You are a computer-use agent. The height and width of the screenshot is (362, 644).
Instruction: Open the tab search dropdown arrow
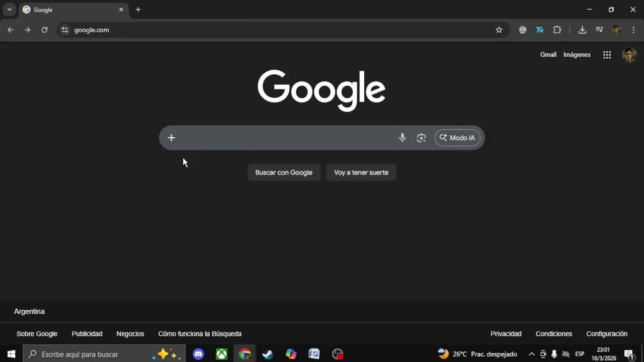click(9, 10)
